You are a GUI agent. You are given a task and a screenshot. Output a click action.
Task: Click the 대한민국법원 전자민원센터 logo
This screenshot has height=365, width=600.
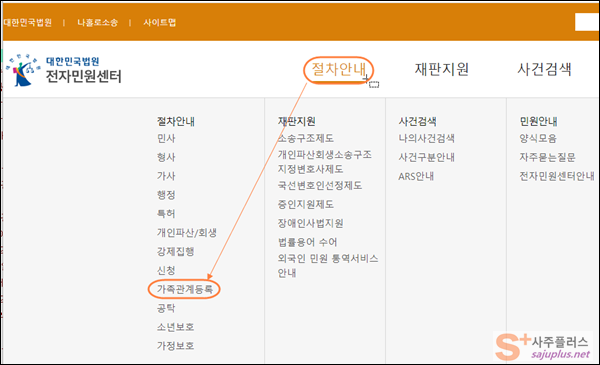[x=64, y=70]
